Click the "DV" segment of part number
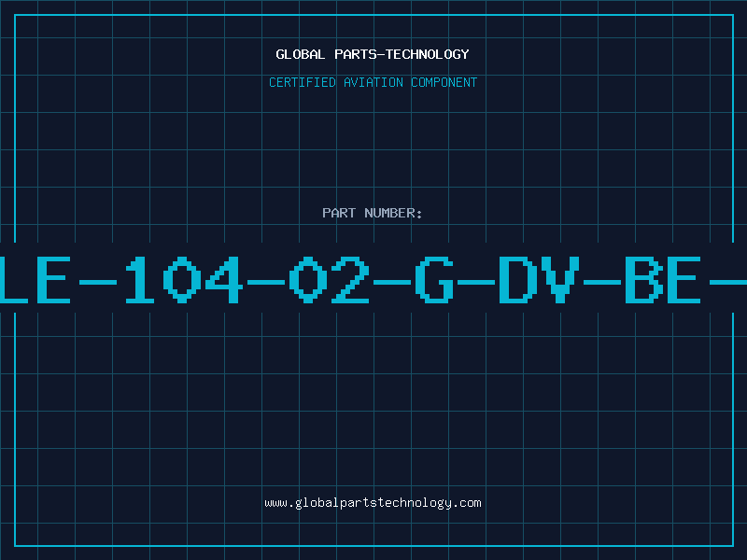747x560 pixels. (x=539, y=279)
